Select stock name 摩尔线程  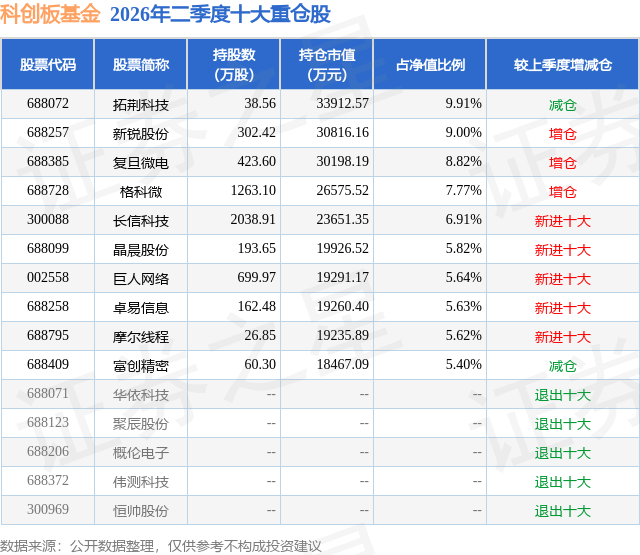pyautogui.click(x=141, y=337)
